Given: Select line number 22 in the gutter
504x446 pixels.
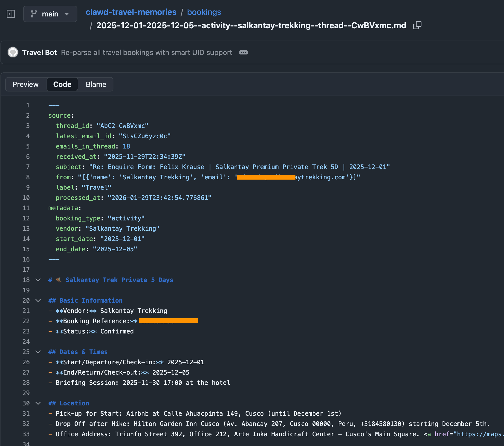Looking at the screenshot, I should click(26, 321).
